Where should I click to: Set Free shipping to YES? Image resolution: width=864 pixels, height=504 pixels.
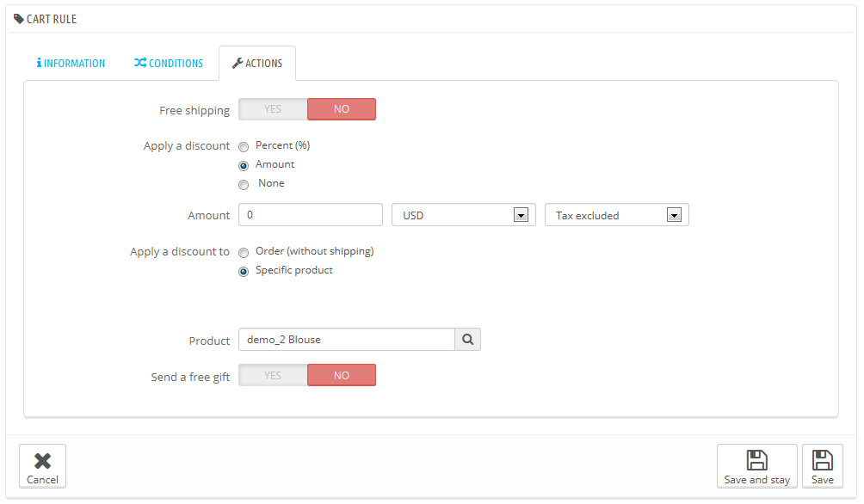pyautogui.click(x=273, y=109)
